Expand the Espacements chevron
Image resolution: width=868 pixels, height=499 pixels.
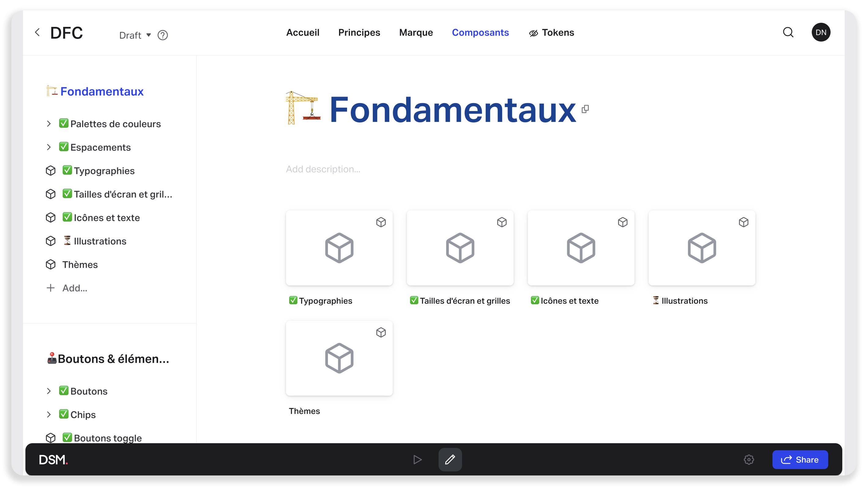(x=49, y=147)
